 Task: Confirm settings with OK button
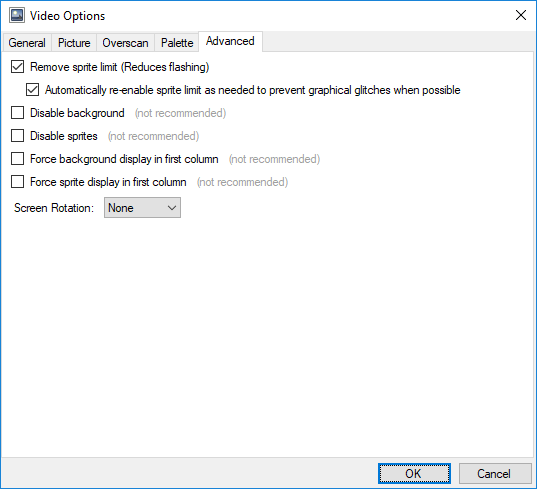[414, 474]
